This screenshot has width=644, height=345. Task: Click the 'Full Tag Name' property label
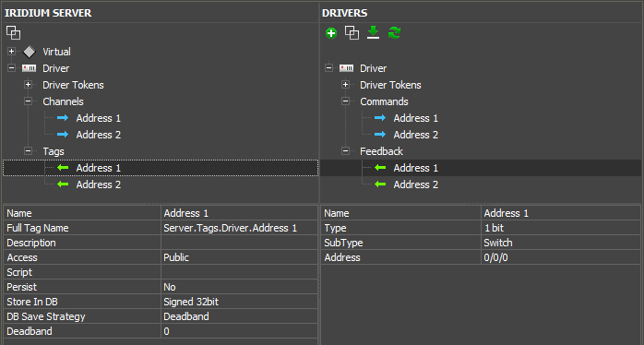(x=38, y=228)
